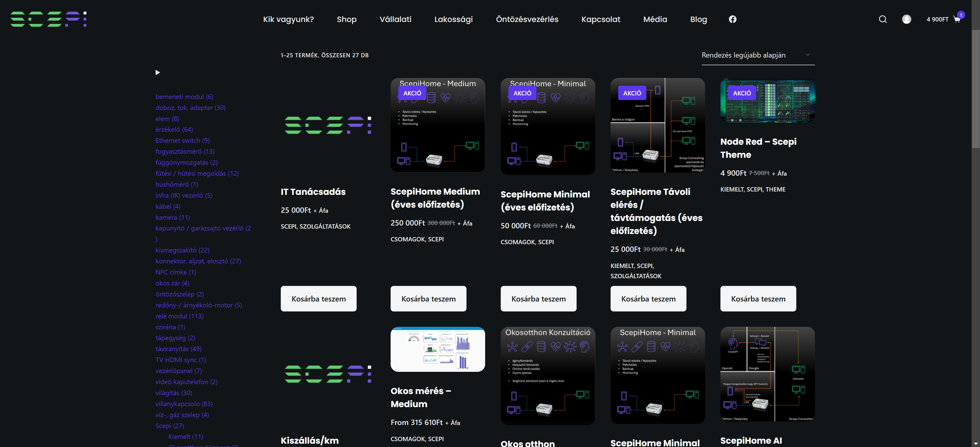This screenshot has height=447, width=980.
Task: Open the Öntözésvezérlés menu item
Action: (527, 19)
